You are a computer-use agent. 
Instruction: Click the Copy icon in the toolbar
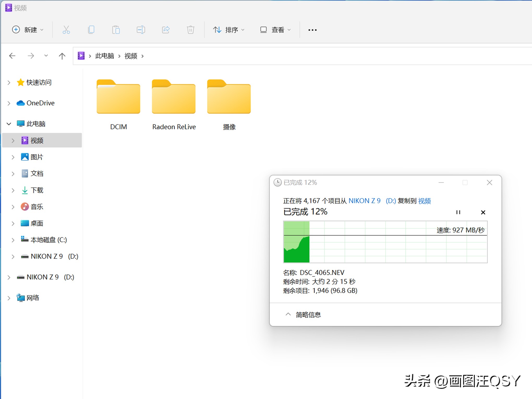91,30
